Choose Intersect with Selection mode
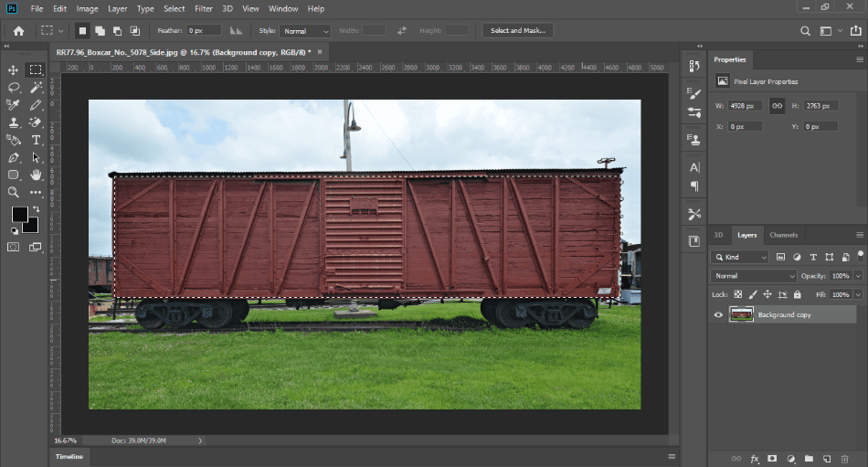Viewport: 868px width, 467px height. 134,31
